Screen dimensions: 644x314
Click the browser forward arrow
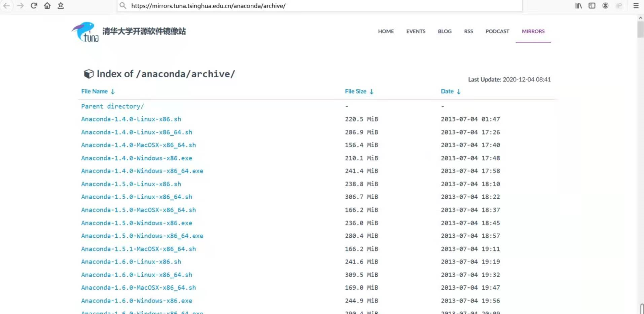[20, 6]
